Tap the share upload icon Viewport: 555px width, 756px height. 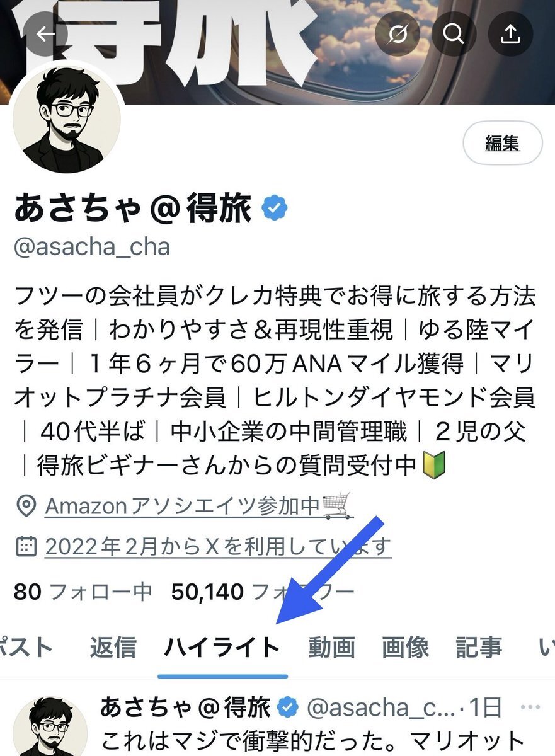tap(509, 34)
